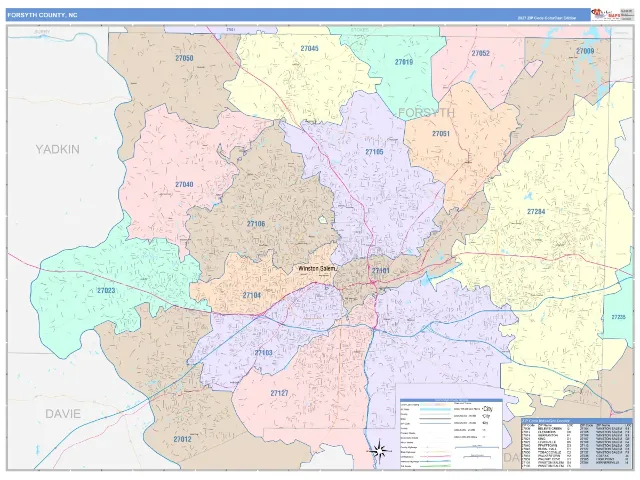Select ZIP code label 27235
Image resolution: width=640 pixels, height=480 pixels.
pyautogui.click(x=618, y=317)
